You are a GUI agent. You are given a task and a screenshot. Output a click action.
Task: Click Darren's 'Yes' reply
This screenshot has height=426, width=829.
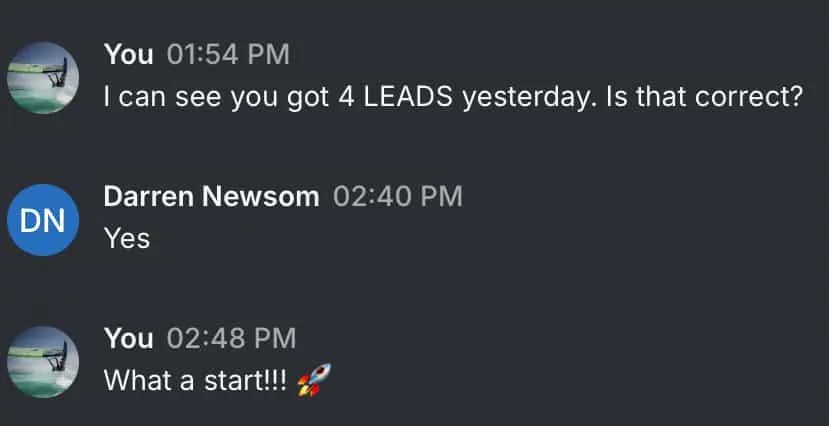click(127, 238)
